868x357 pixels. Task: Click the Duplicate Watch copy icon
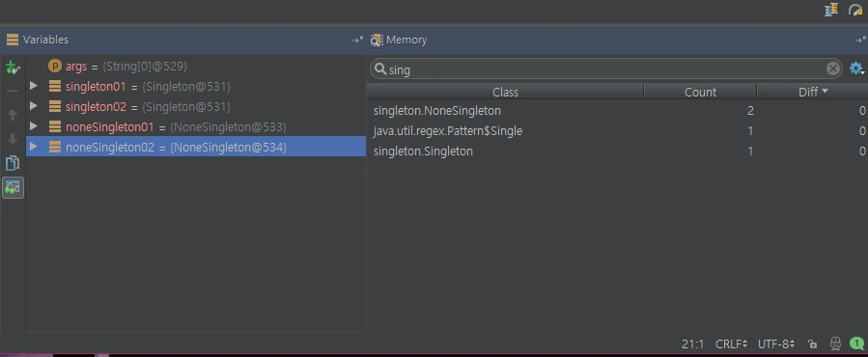[x=13, y=163]
